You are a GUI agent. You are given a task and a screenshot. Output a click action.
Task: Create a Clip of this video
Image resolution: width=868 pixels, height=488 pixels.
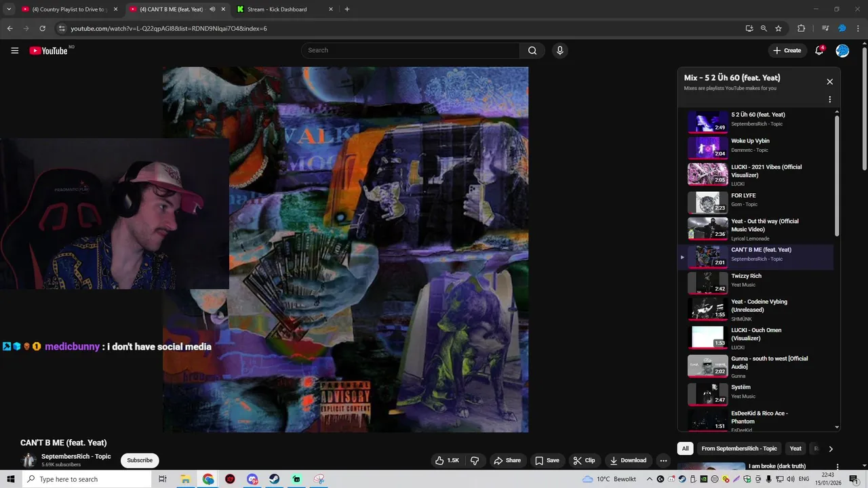click(x=583, y=460)
